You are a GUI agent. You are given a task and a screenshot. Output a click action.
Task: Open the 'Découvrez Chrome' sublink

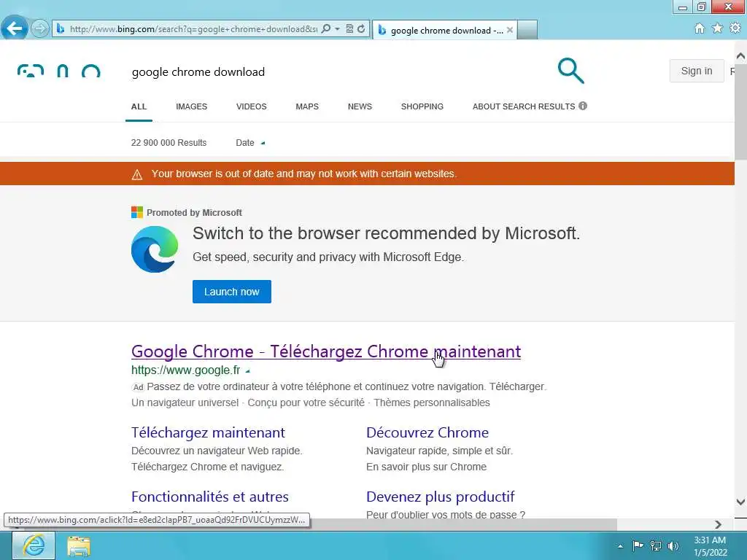click(427, 432)
